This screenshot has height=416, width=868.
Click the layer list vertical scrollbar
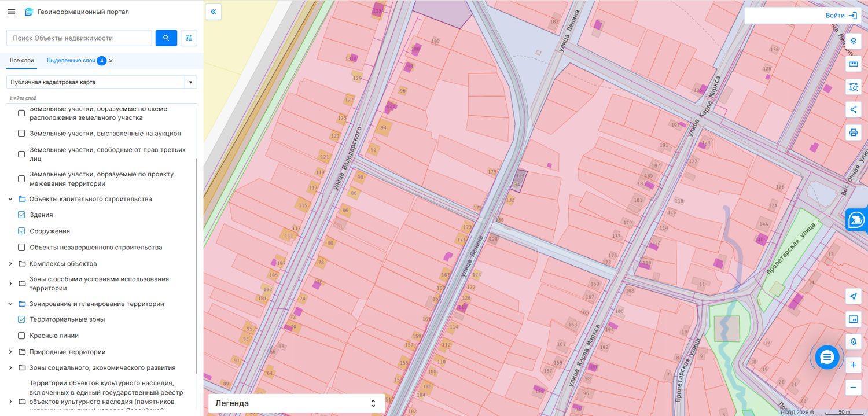tap(197, 266)
